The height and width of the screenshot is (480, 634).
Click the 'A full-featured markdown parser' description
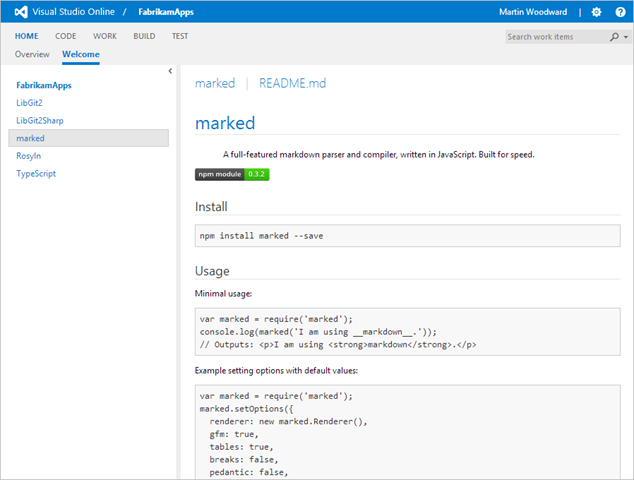tap(378, 154)
